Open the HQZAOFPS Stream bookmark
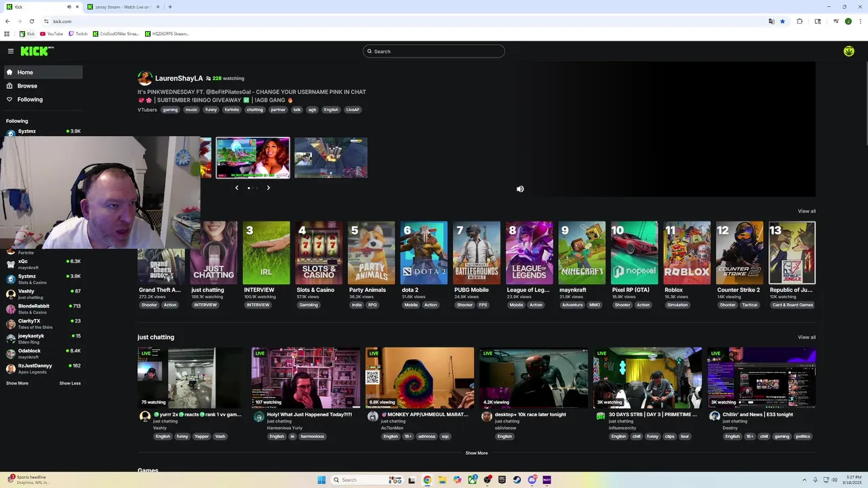Screen dimensions: 868x488 click(167, 34)
